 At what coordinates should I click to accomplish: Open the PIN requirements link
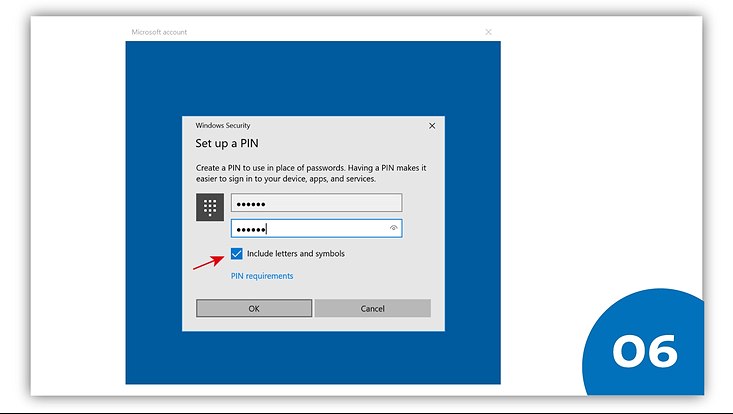(262, 276)
